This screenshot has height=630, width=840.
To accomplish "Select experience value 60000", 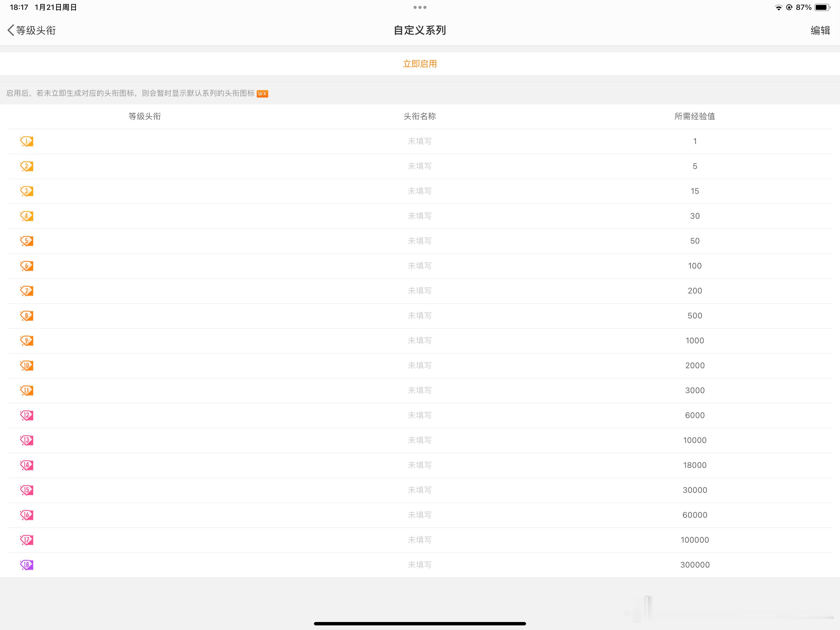I will click(695, 515).
